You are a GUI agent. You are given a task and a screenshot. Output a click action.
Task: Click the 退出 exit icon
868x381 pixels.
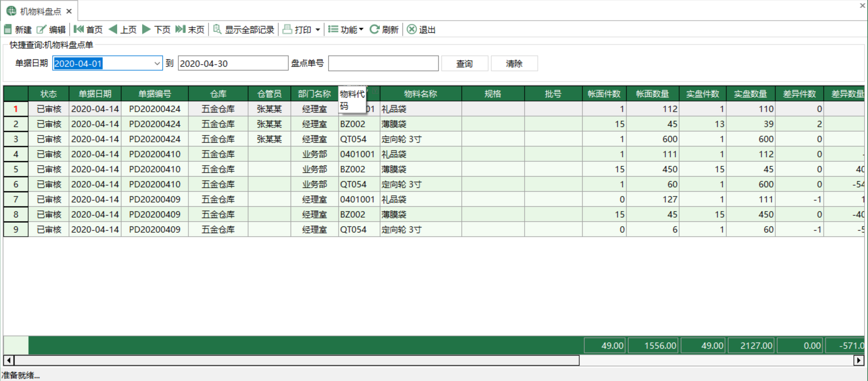point(412,29)
